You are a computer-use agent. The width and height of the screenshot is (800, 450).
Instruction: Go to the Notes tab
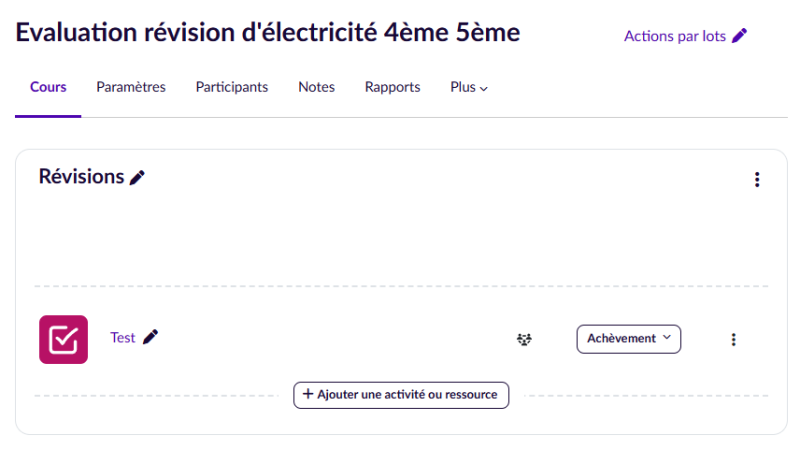tap(316, 87)
